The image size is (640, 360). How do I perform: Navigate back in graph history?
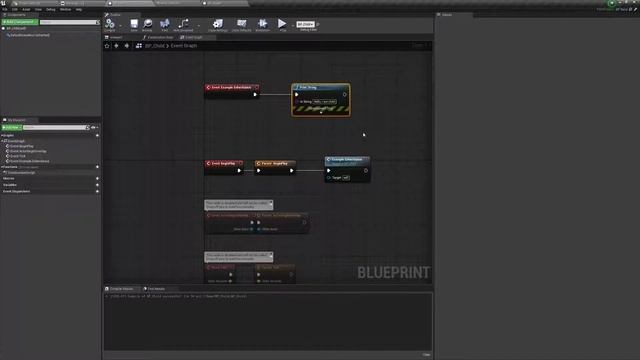[117, 46]
